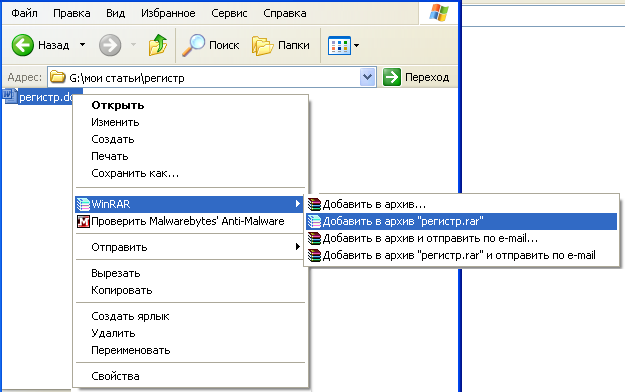Open the Файл menu
625x392 pixels.
click(x=24, y=13)
